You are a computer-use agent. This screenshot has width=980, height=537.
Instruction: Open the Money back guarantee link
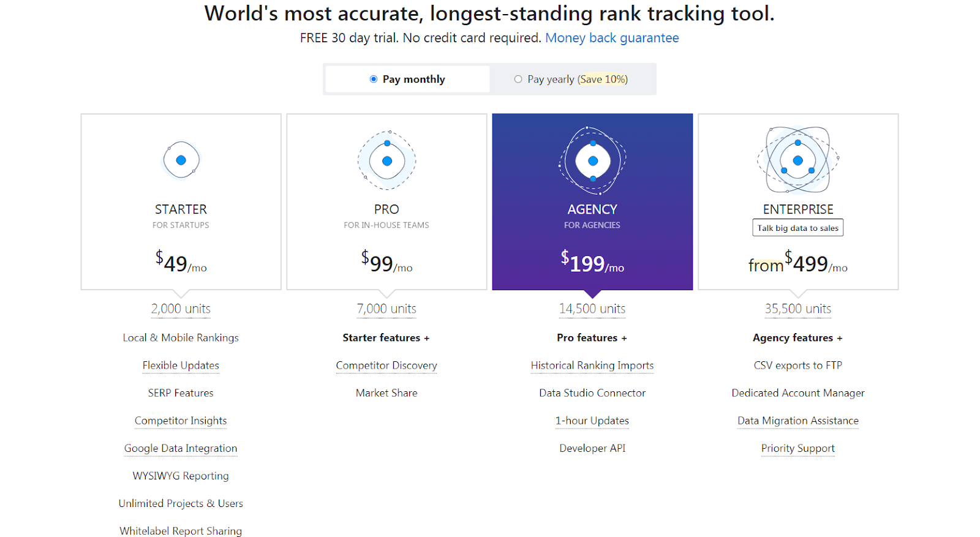612,38
